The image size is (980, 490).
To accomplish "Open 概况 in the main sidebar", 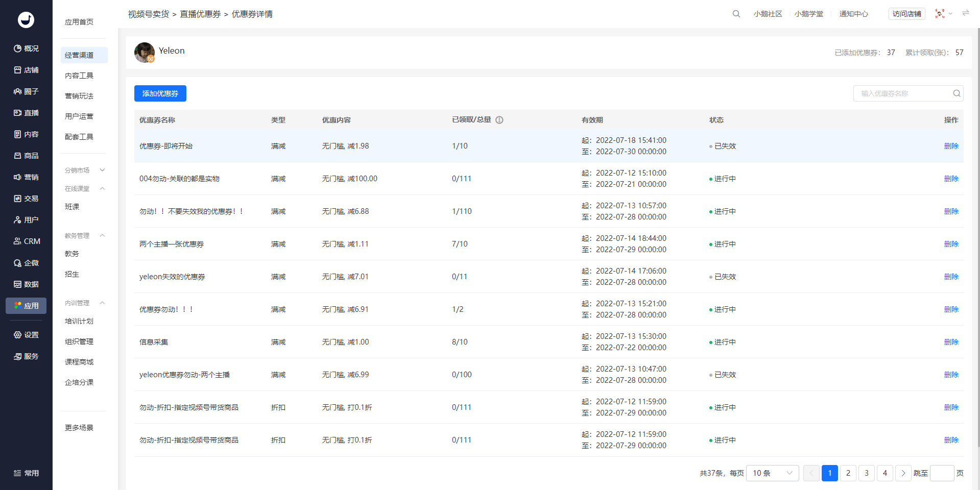I will pos(26,48).
